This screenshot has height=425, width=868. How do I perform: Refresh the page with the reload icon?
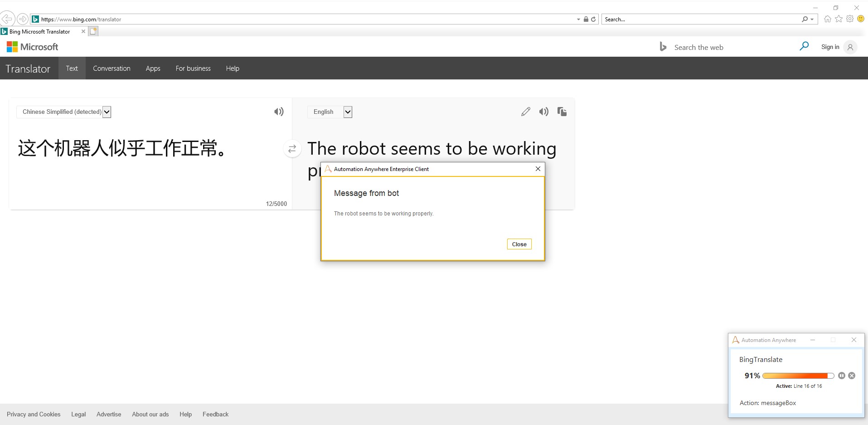tap(593, 19)
